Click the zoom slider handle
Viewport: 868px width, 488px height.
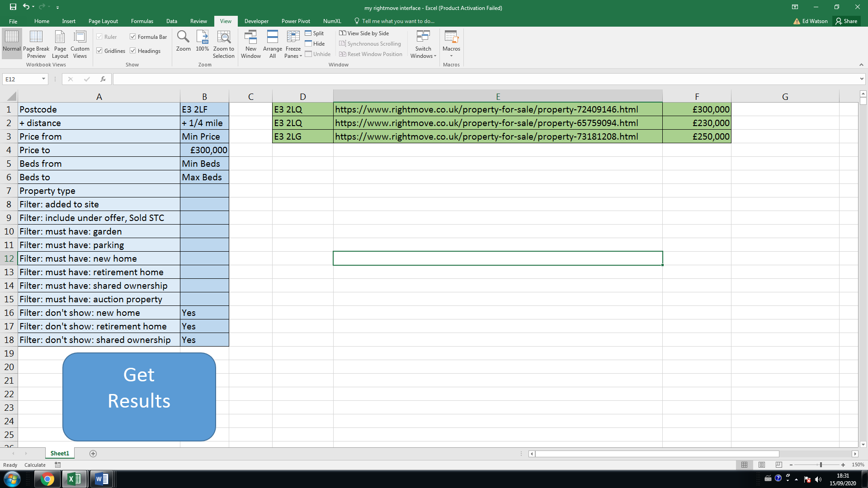tap(821, 465)
